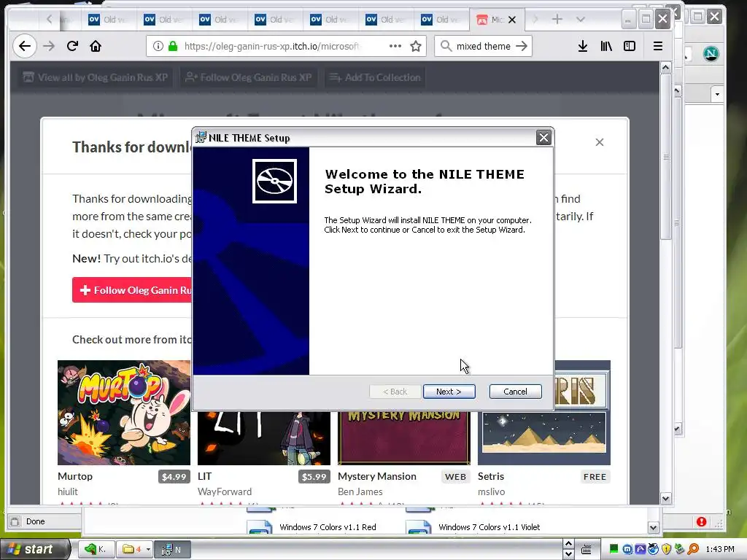The height and width of the screenshot is (560, 747).
Task: Open View all by Oleg Ganin Rus XP
Action: tap(96, 77)
